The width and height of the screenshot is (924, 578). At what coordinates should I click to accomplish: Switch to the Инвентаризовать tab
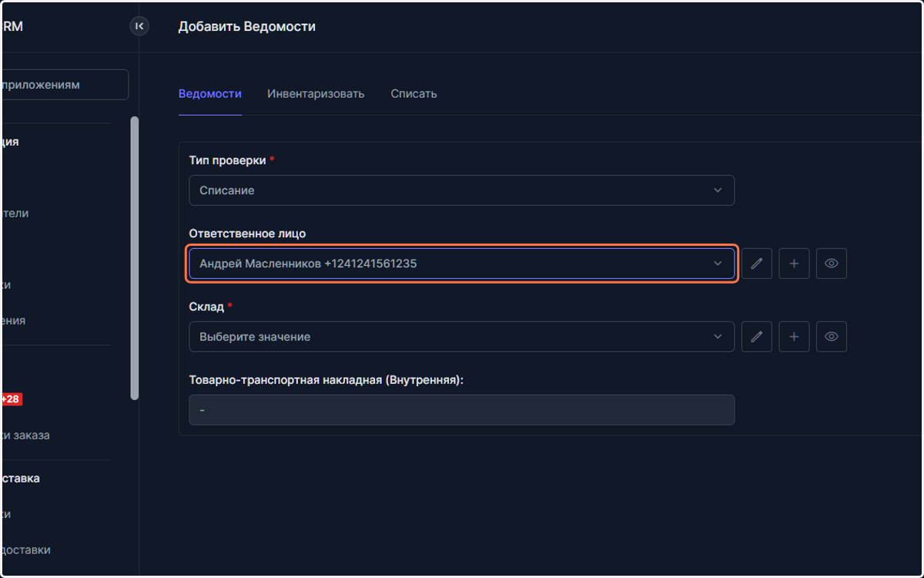(316, 94)
